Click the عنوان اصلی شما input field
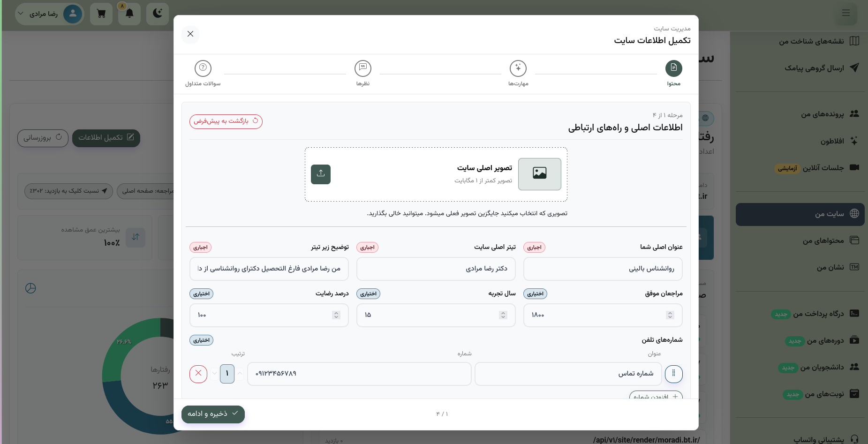The image size is (868, 444). [x=603, y=269]
